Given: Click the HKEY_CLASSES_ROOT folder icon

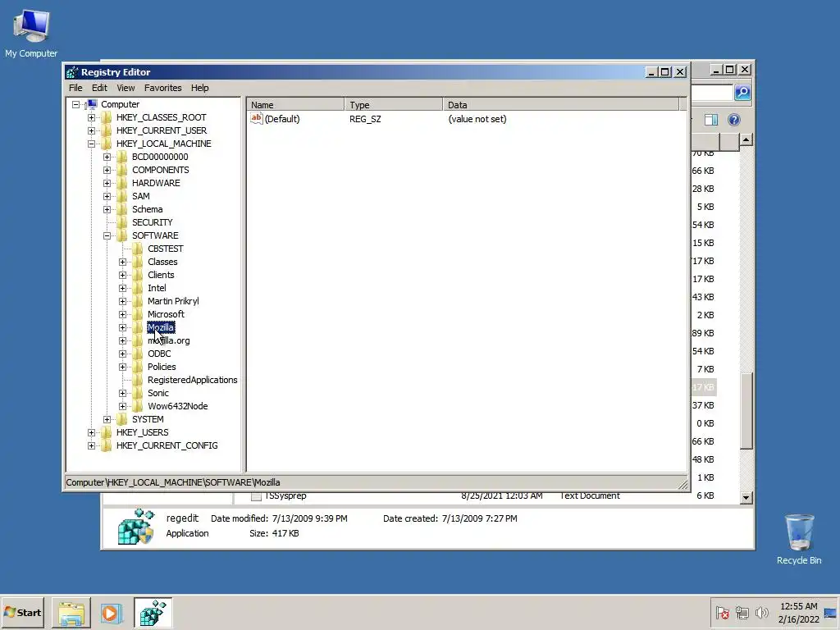Looking at the screenshot, I should (107, 117).
